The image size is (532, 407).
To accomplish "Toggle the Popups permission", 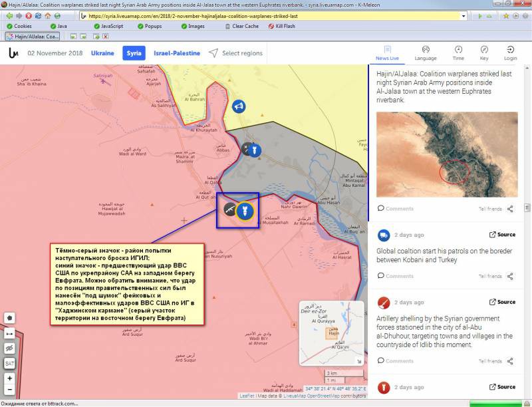I will point(150,26).
